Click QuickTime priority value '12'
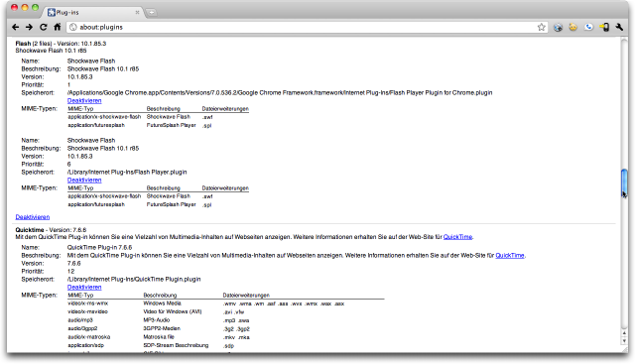This screenshot has width=635, height=364. click(70, 272)
